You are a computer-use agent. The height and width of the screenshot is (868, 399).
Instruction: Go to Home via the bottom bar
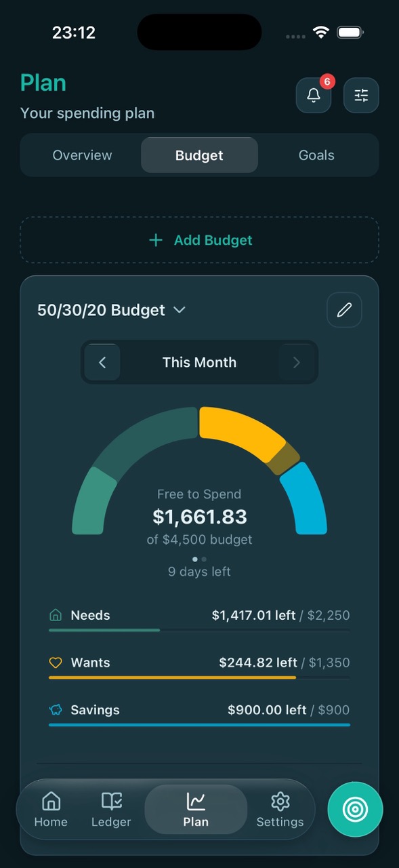coord(51,809)
